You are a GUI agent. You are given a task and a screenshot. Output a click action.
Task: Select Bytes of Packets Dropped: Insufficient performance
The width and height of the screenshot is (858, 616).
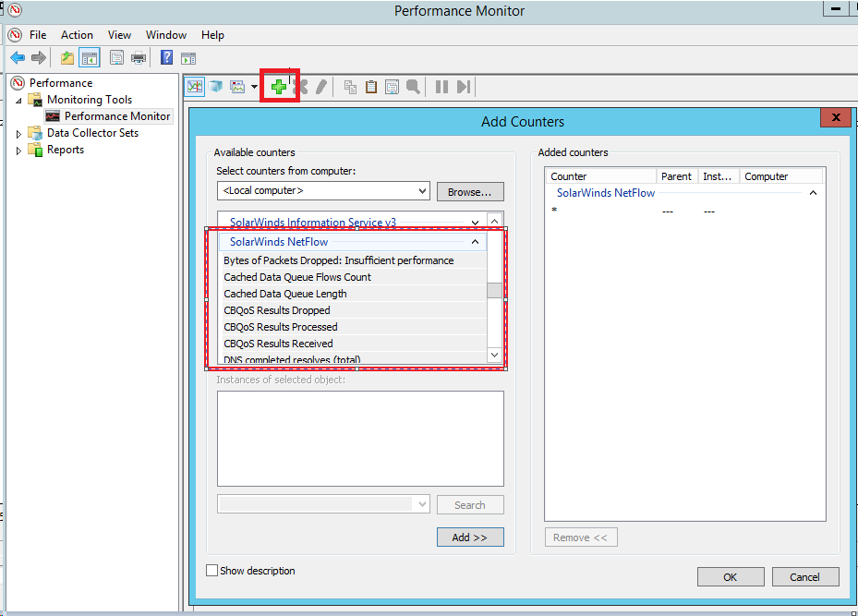[354, 260]
